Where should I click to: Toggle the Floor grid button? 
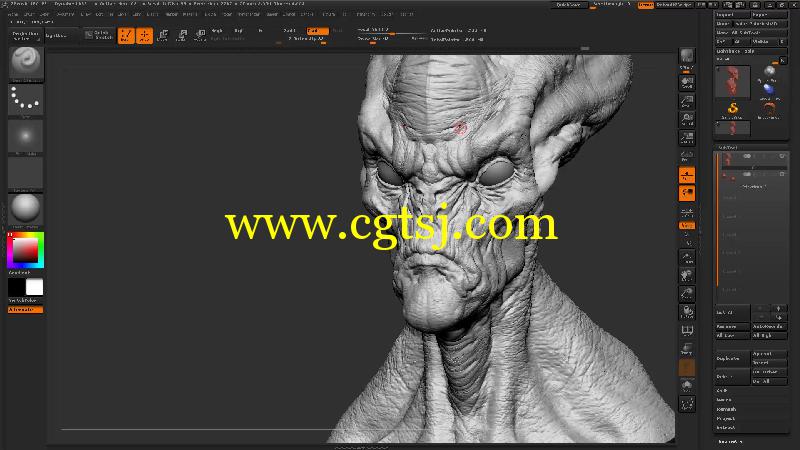click(x=687, y=175)
